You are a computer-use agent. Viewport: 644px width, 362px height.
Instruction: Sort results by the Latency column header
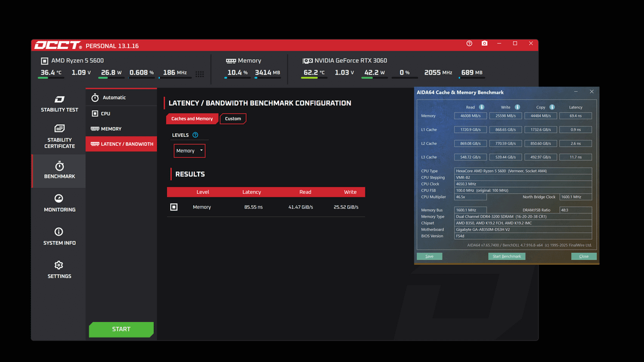pyautogui.click(x=252, y=192)
